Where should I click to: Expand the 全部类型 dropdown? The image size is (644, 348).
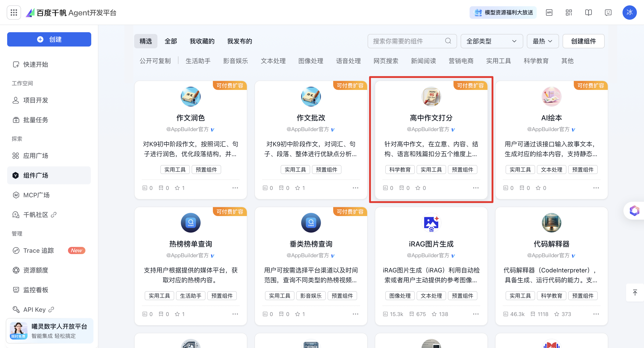(x=491, y=41)
